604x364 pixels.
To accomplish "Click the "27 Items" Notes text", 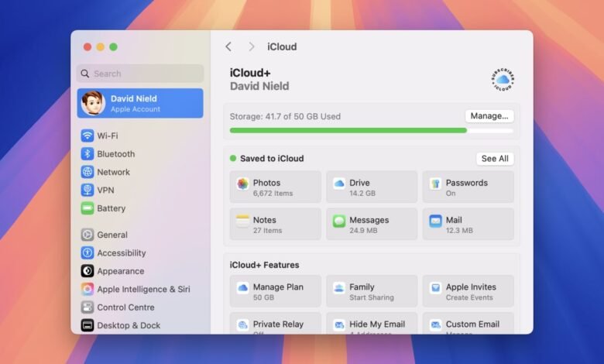I will pos(267,231).
